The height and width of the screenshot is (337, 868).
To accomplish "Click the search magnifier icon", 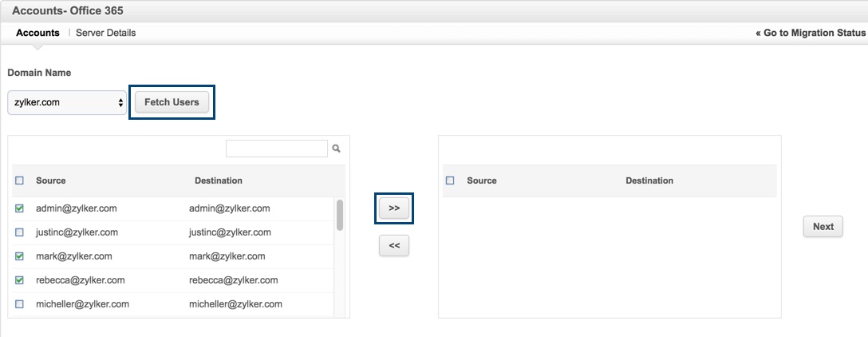I will (336, 149).
